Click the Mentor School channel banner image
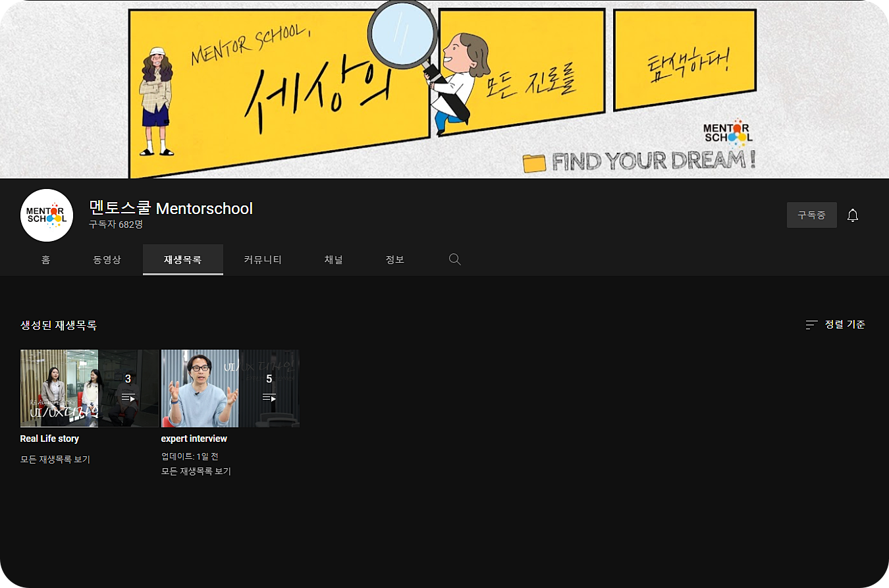The width and height of the screenshot is (889, 588). click(444, 89)
